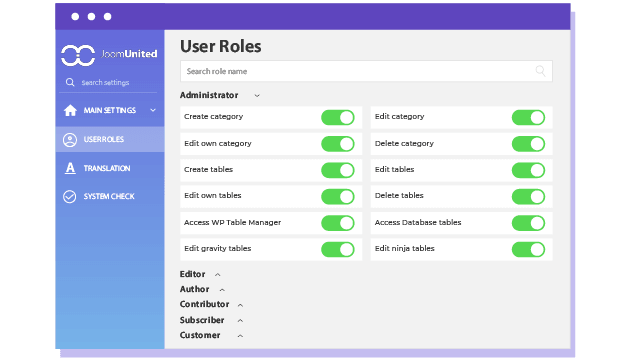Open the MAIN SETTINGS menu label

pyautogui.click(x=109, y=110)
